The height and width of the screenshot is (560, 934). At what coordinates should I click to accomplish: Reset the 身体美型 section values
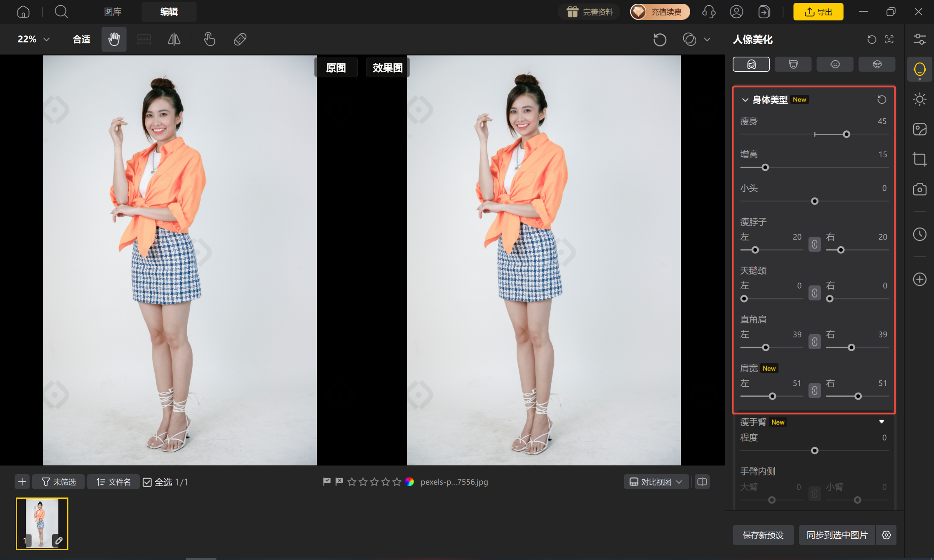881,100
